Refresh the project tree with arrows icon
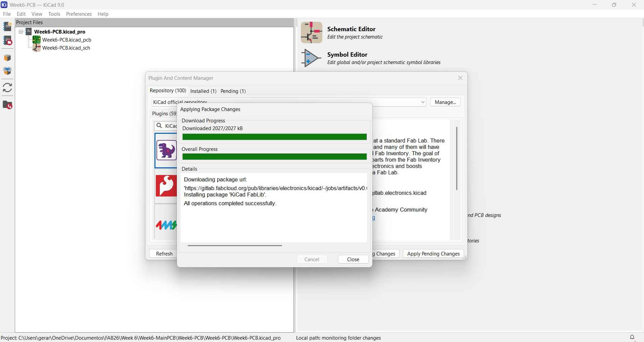 pyautogui.click(x=7, y=88)
